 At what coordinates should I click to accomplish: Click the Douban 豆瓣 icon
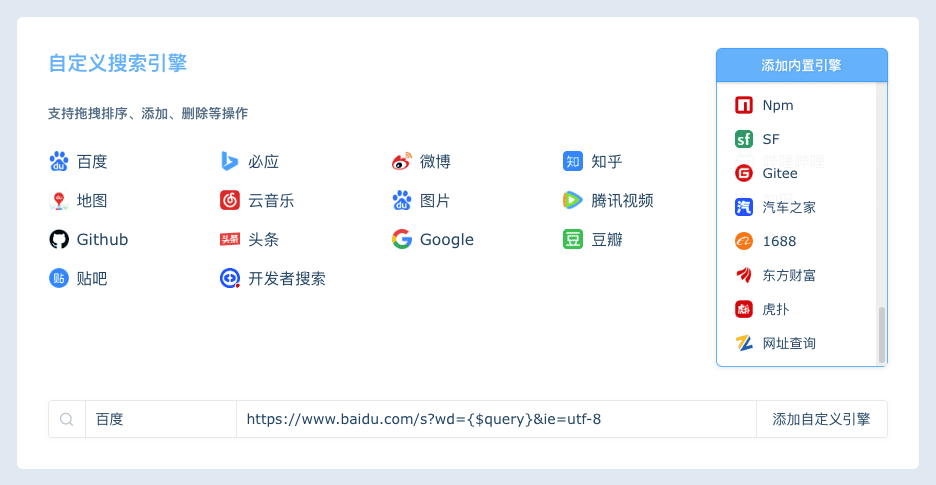point(573,240)
